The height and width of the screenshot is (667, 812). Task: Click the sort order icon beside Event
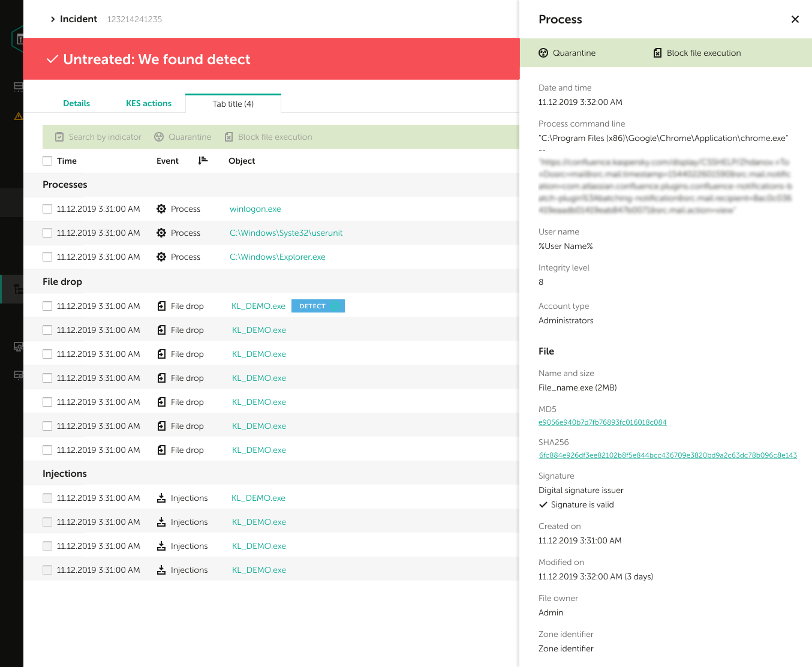[x=203, y=160]
